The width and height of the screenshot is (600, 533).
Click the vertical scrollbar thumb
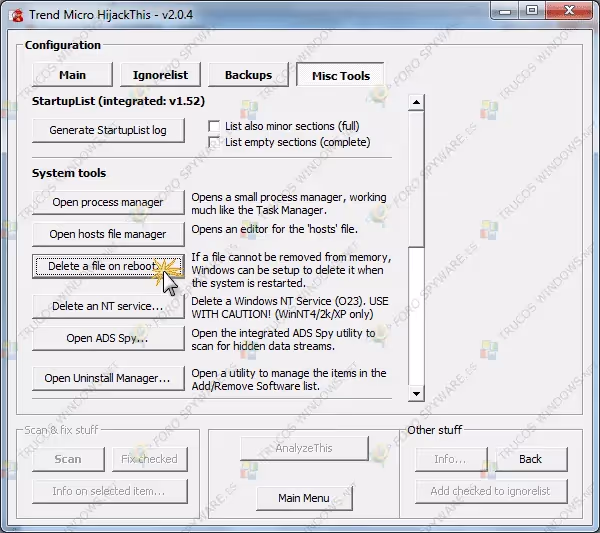click(x=416, y=178)
